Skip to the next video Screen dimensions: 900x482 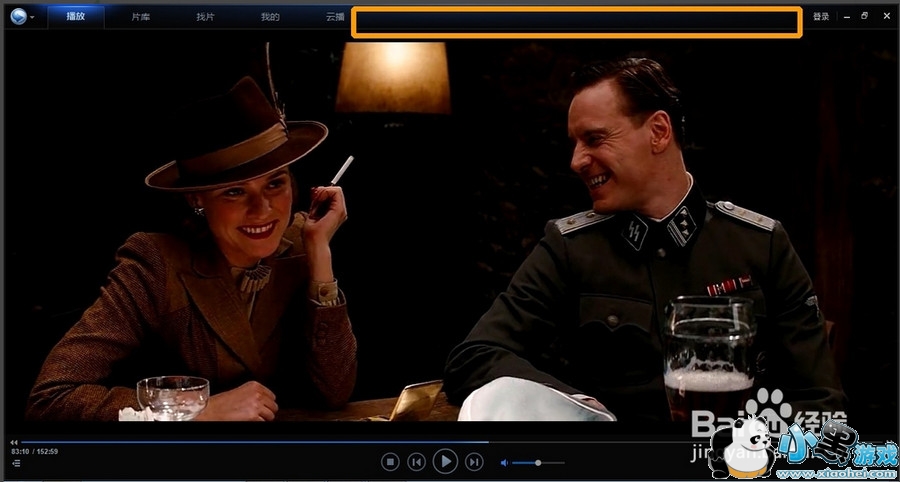pos(474,461)
